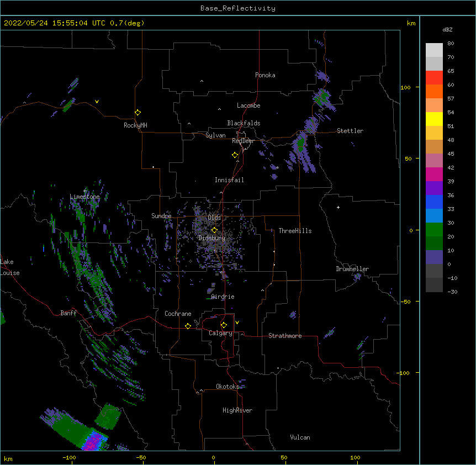The image size is (476, 465).
Task: Click the Innisfail city label
Action: tap(229, 180)
